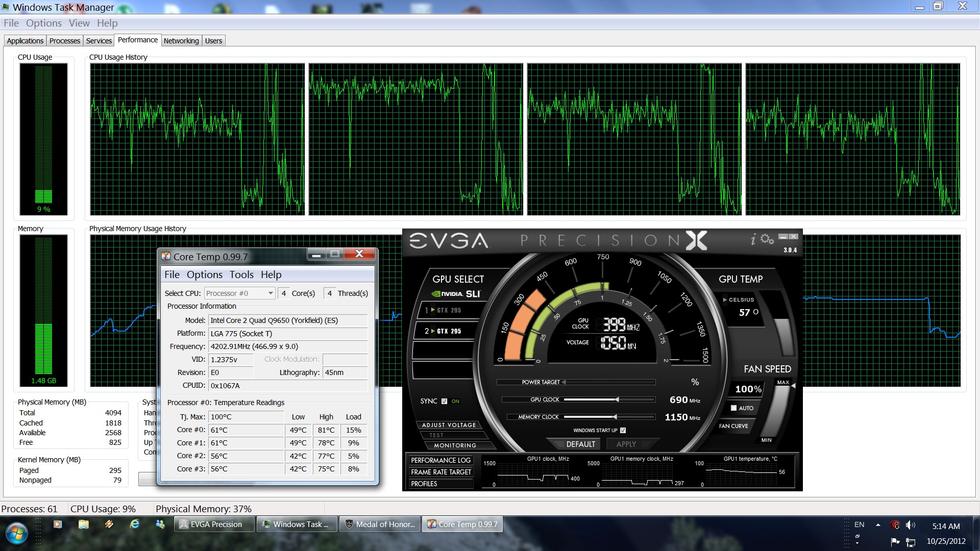Click the Celsius unit arrow icon
The image size is (980, 551).
pyautogui.click(x=725, y=300)
